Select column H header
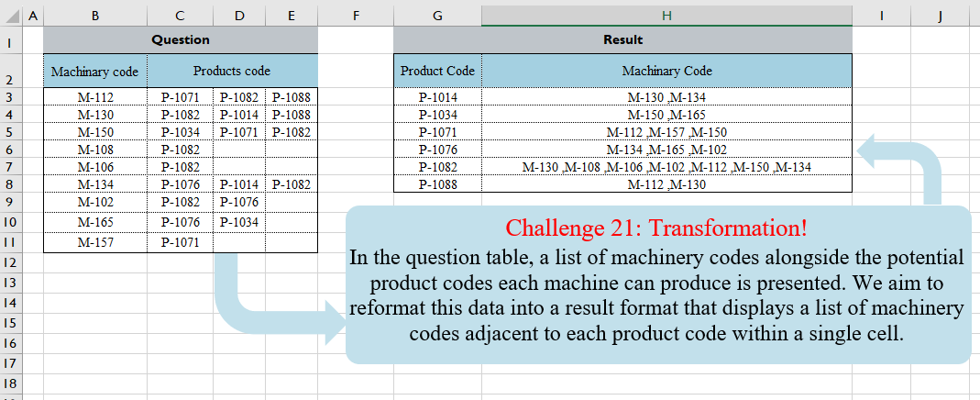This screenshot has width=980, height=400. [x=666, y=16]
